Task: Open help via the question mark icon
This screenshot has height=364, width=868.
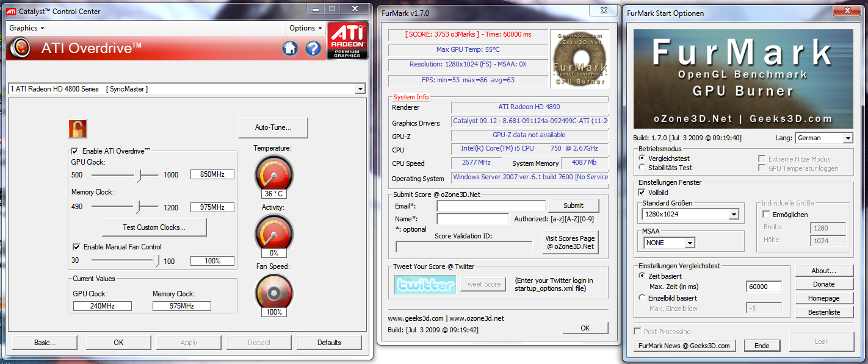Action: [x=313, y=48]
